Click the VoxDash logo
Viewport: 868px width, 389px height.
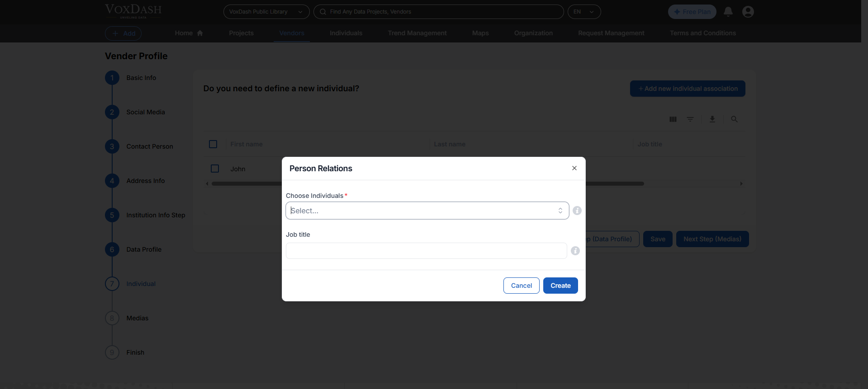coord(133,11)
